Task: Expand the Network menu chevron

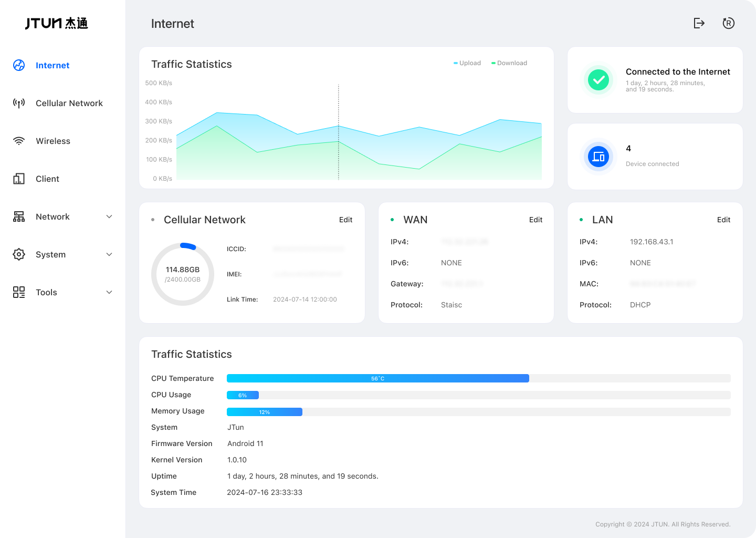Action: click(x=109, y=216)
